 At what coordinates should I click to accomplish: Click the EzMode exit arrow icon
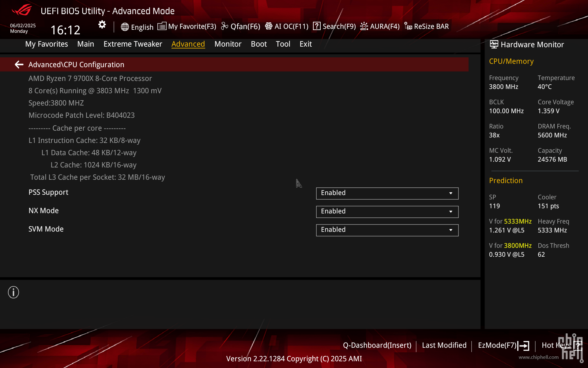[523, 346]
